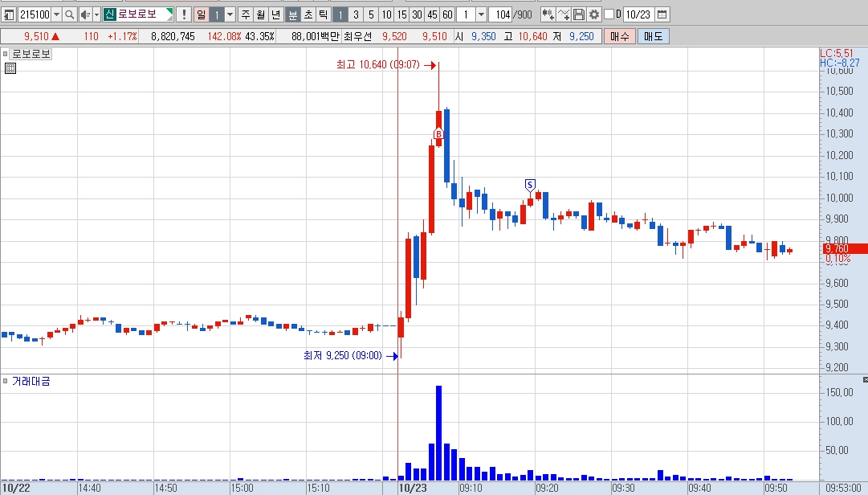This screenshot has height=495, width=868.
Task: Toggle the 틱 tick chart button
Action: pos(324,14)
